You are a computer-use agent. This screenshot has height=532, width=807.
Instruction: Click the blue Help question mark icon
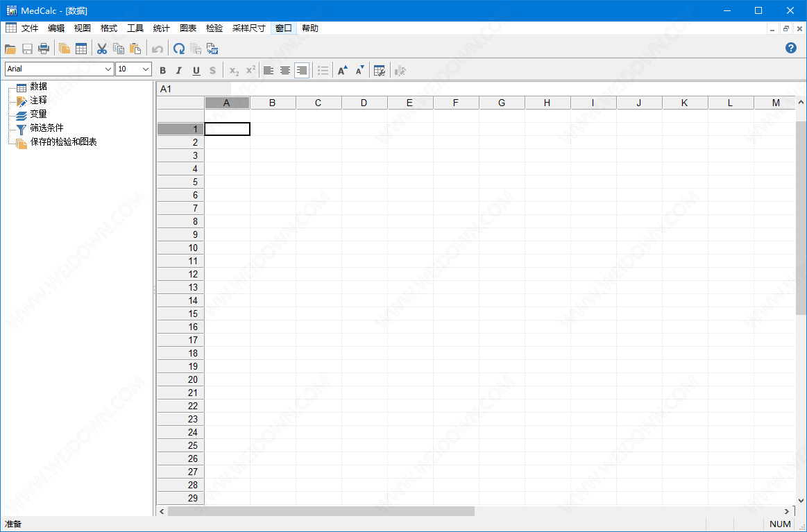pos(791,48)
